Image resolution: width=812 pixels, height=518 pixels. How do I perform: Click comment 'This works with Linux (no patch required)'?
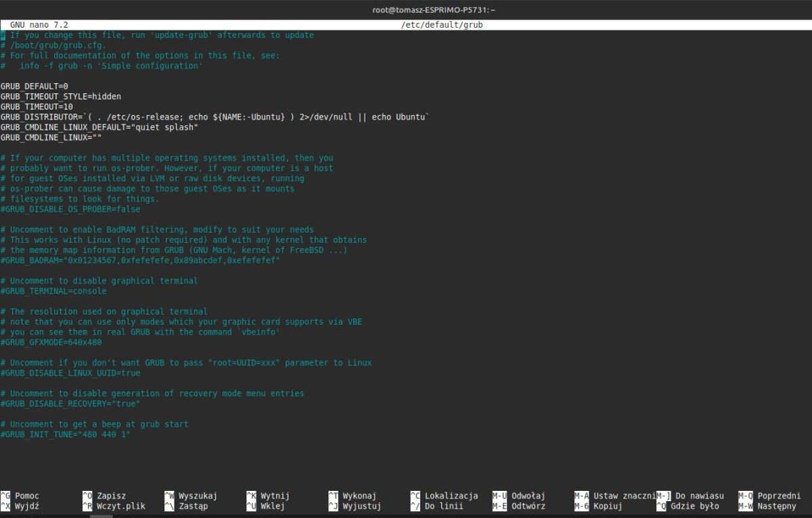[183, 239]
